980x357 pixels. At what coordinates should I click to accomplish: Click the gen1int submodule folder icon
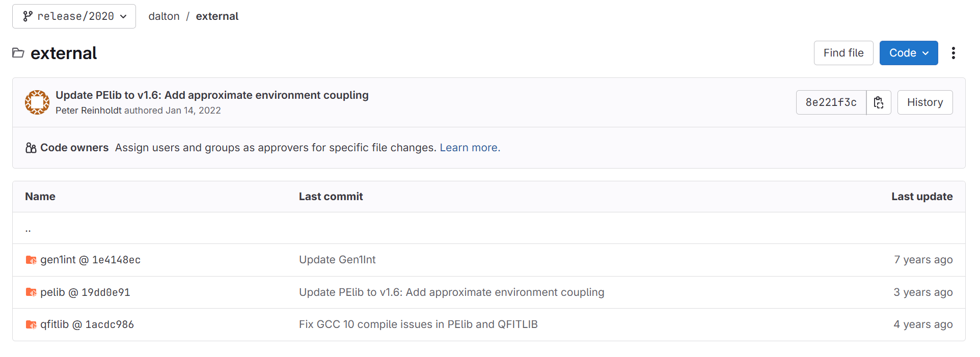31,260
